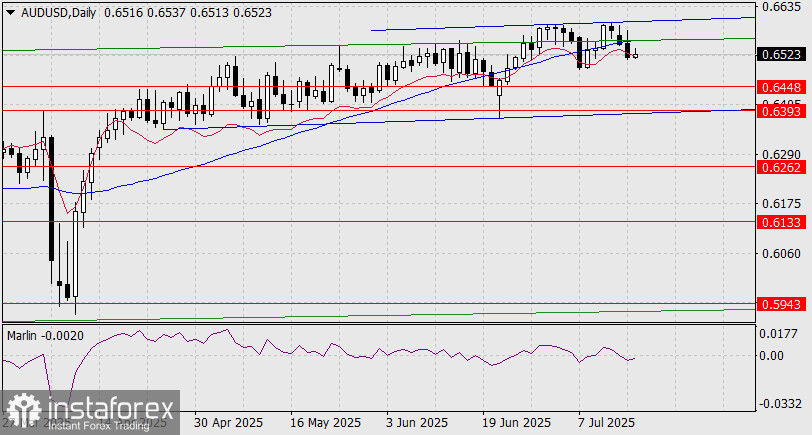The image size is (812, 435).
Task: Click the 0.6635 price scale value
Action: pos(781,7)
